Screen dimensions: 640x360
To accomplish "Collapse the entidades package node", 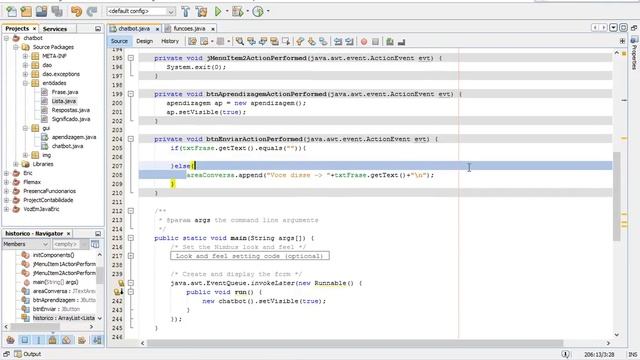I will pos(25,83).
